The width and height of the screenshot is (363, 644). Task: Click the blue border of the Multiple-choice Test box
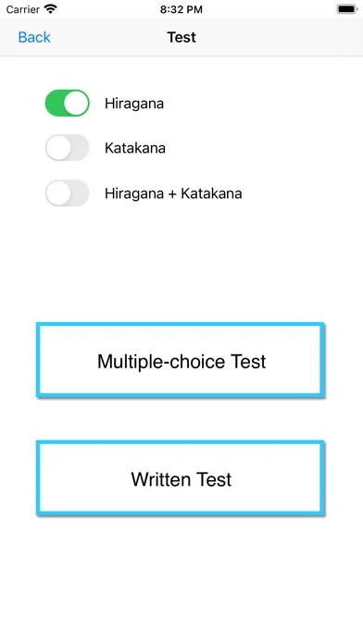[181, 325]
